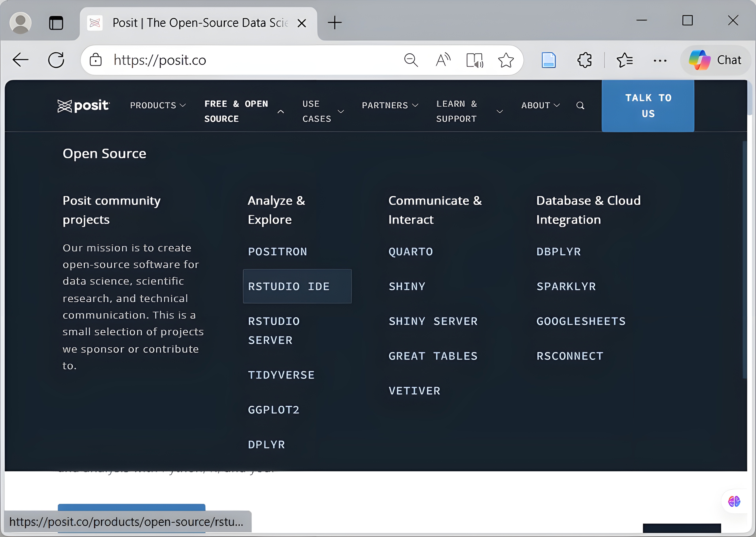Click the zoom out magnifier icon
Image resolution: width=756 pixels, height=537 pixels.
tap(411, 60)
